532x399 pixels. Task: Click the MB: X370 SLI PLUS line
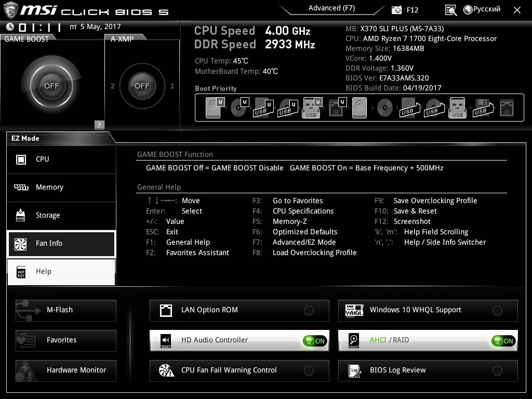(395, 29)
